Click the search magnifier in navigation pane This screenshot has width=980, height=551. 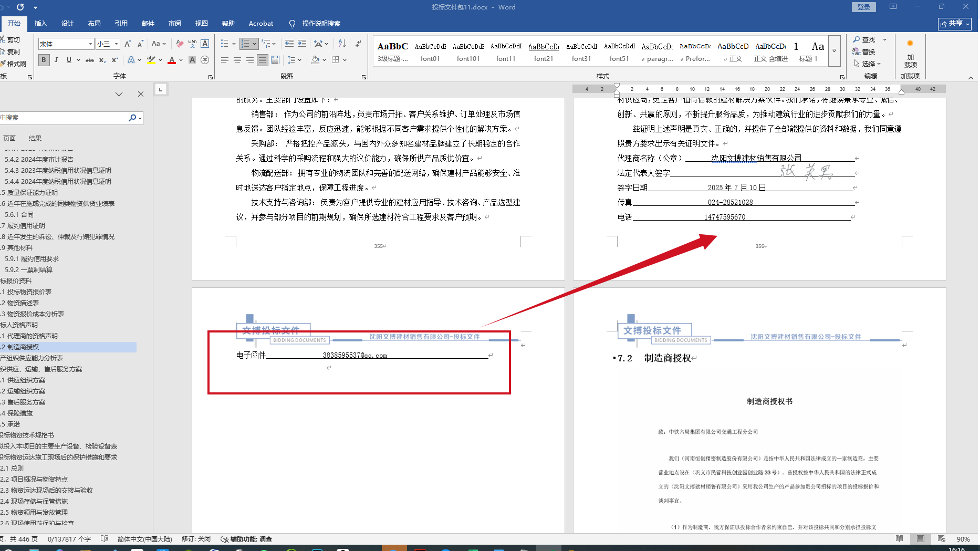pos(132,118)
